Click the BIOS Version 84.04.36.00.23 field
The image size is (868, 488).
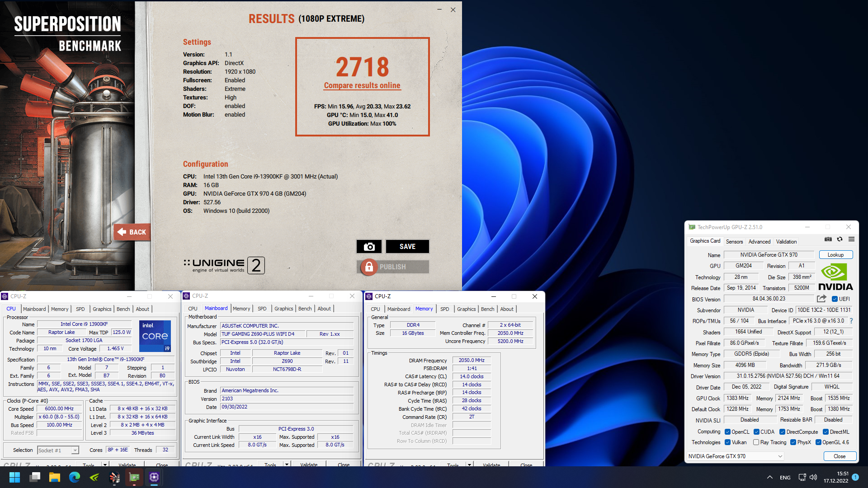click(769, 299)
